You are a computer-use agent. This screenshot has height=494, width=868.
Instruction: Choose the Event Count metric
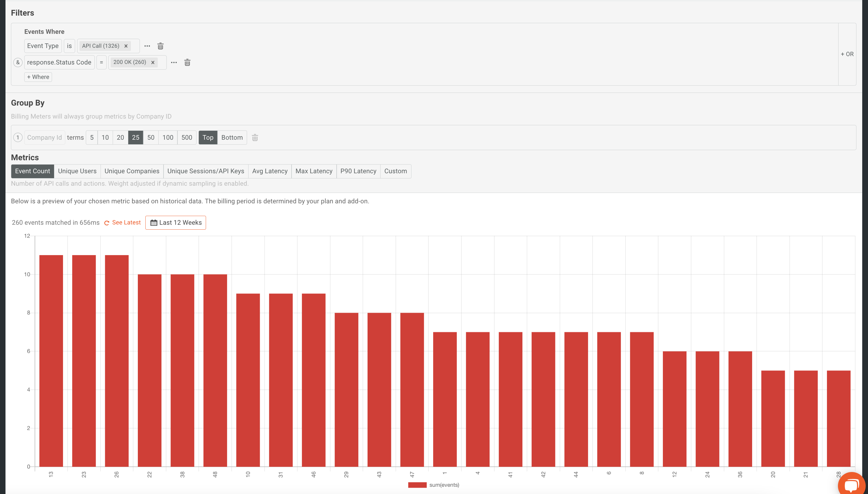click(x=33, y=171)
